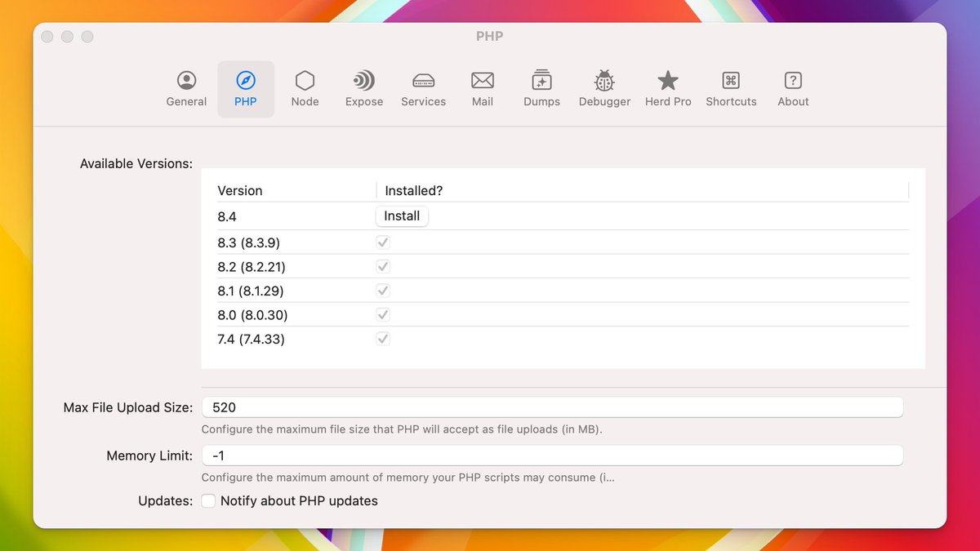This screenshot has height=551, width=980.
Task: Select the 7.4 (7.4.33) version text
Action: point(251,339)
